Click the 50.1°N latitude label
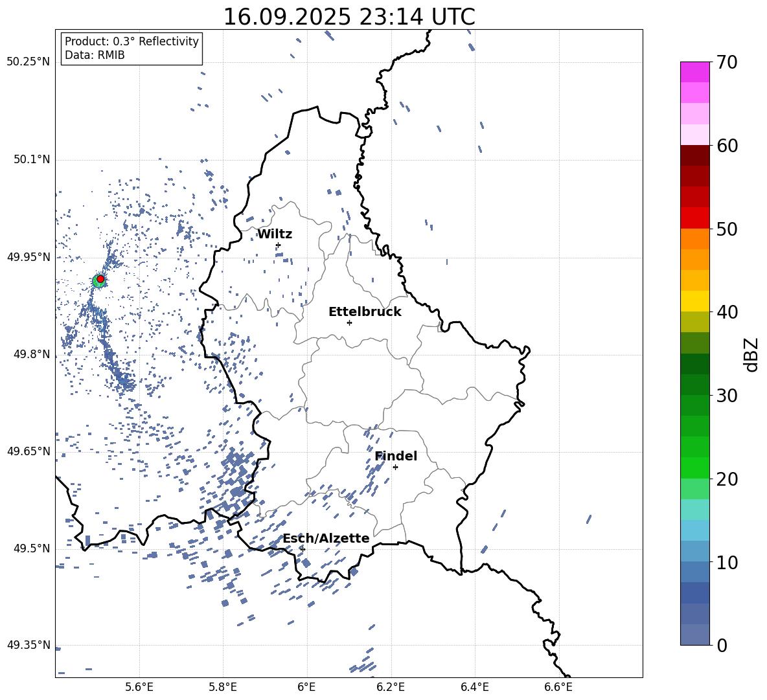 (x=32, y=160)
